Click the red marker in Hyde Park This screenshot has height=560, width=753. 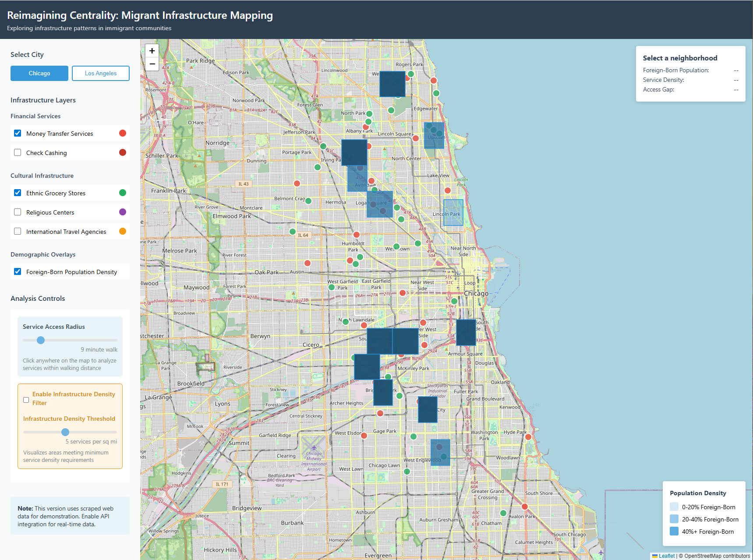pyautogui.click(x=528, y=437)
